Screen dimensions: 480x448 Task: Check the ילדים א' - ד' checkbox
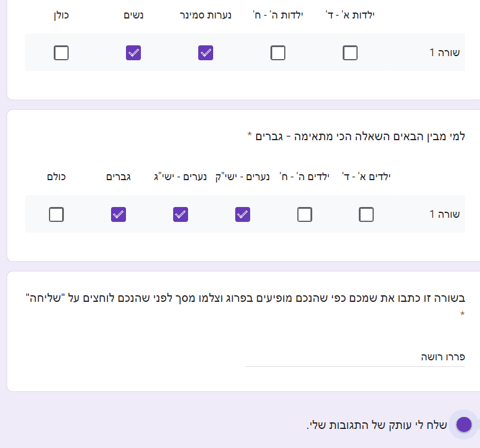tap(367, 214)
